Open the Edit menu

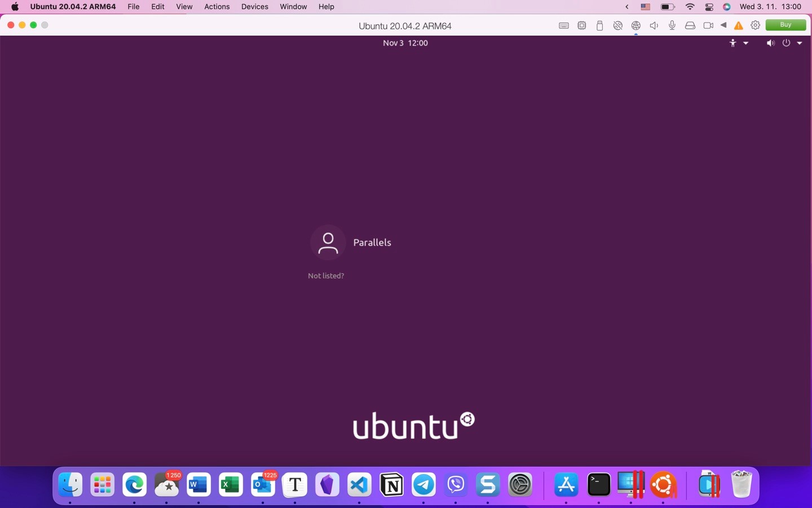(158, 7)
